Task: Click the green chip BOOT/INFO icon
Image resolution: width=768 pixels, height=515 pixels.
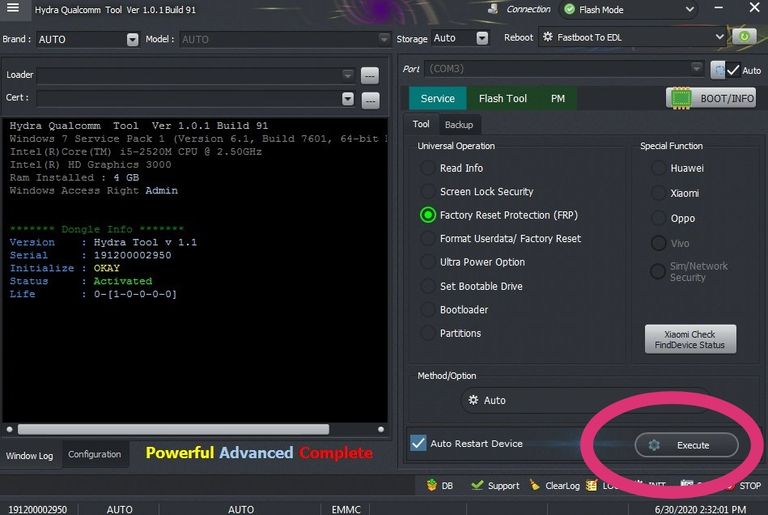Action: (x=681, y=98)
